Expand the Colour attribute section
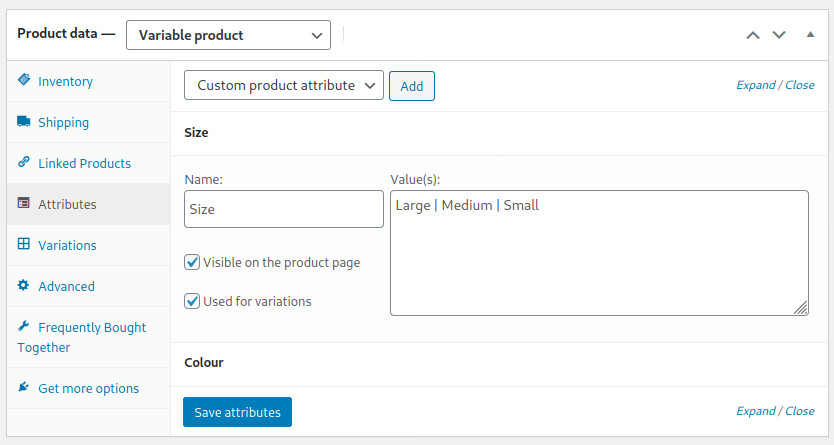Image resolution: width=834 pixels, height=445 pixels. [x=499, y=363]
